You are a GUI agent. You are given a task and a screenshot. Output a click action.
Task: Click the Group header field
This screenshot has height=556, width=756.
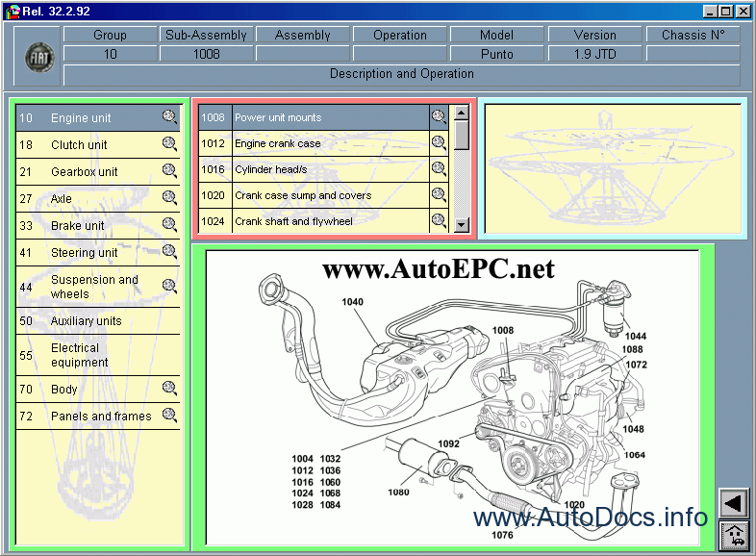point(110,35)
